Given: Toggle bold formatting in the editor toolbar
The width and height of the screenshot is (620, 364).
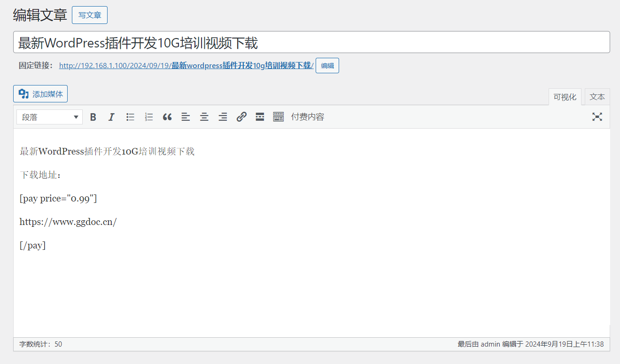Looking at the screenshot, I should (x=93, y=117).
